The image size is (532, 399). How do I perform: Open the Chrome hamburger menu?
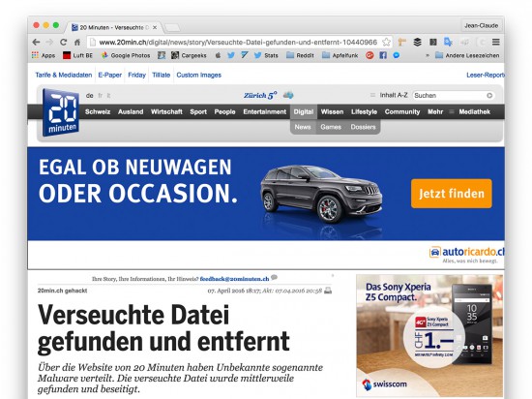(495, 42)
